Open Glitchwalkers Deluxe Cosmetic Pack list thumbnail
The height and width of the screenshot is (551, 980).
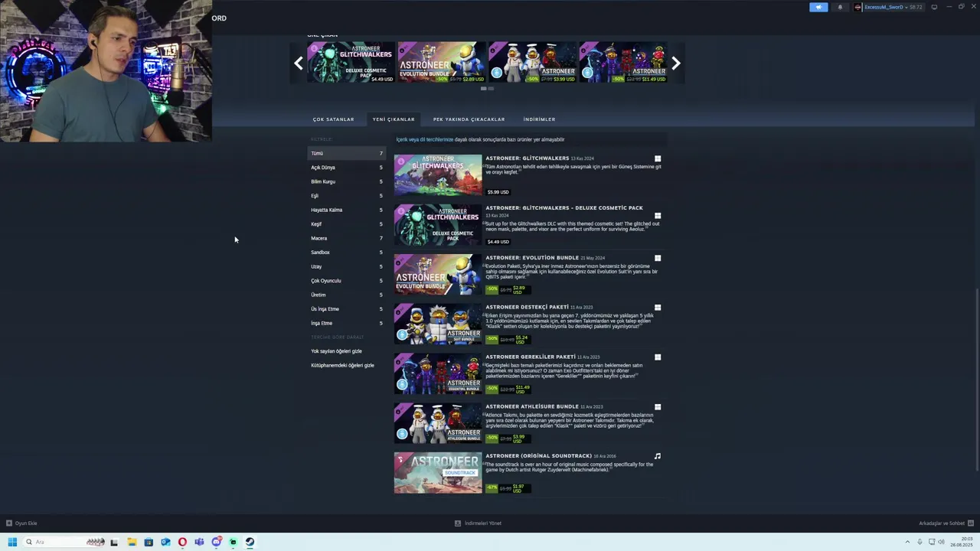[x=438, y=225]
